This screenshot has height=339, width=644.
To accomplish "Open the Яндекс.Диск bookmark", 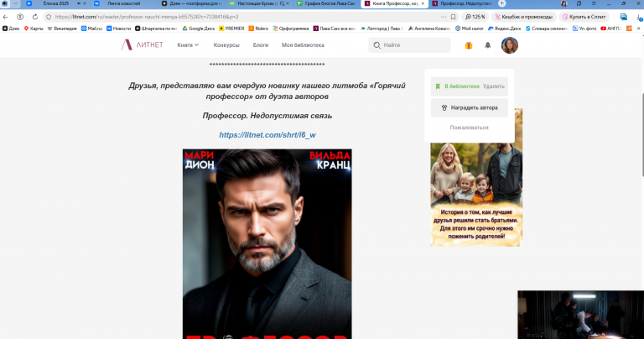I will pos(504,29).
